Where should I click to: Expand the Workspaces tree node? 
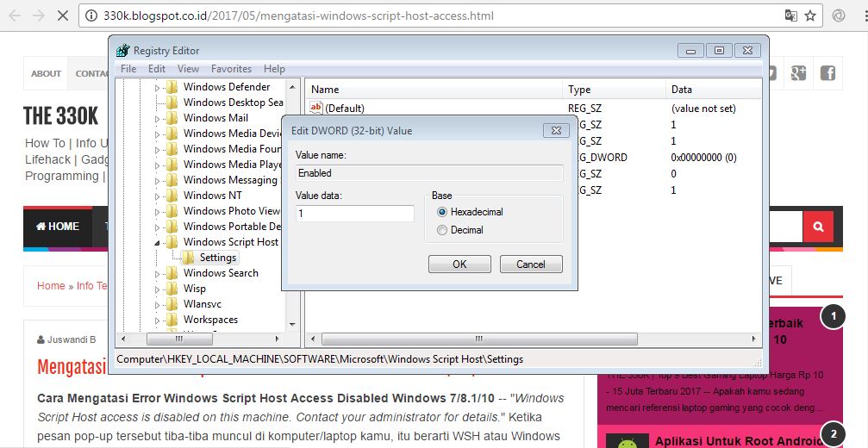157,320
